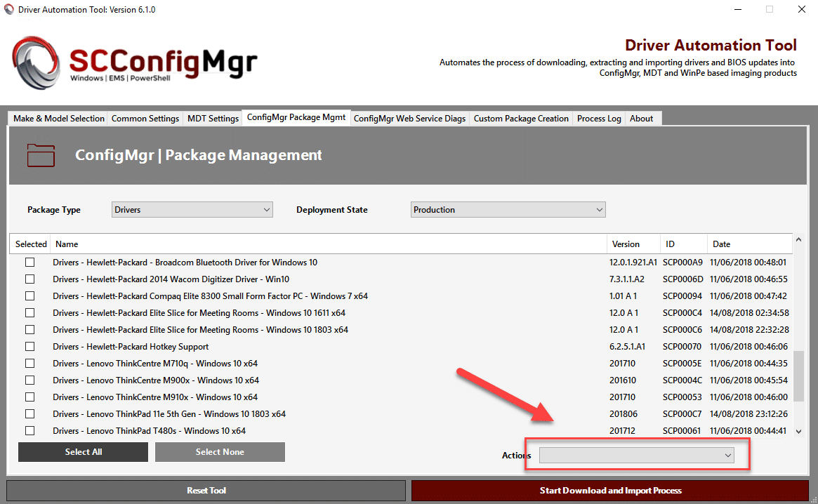Check the Broadcom Bluetooth Driver for Windows 10 row
Image resolution: width=818 pixels, height=504 pixels.
[x=29, y=262]
